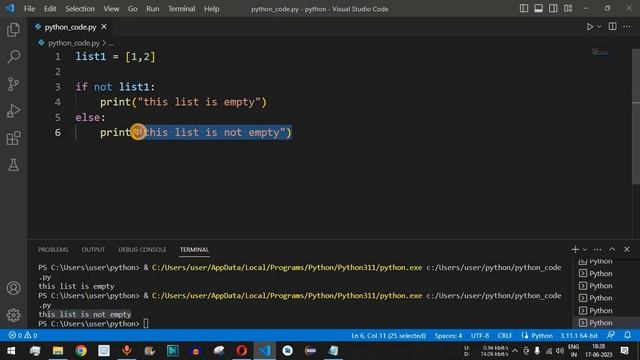Expand run options dropdown arrow

point(599,27)
